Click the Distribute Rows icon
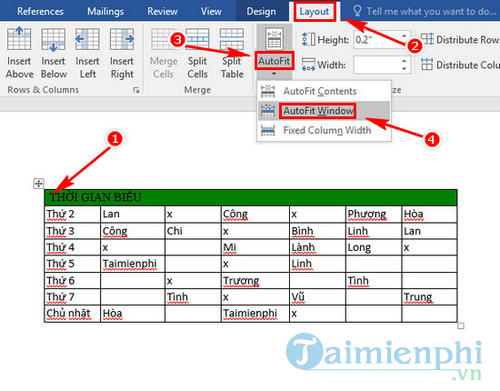The width and height of the screenshot is (500, 391). 427,39
